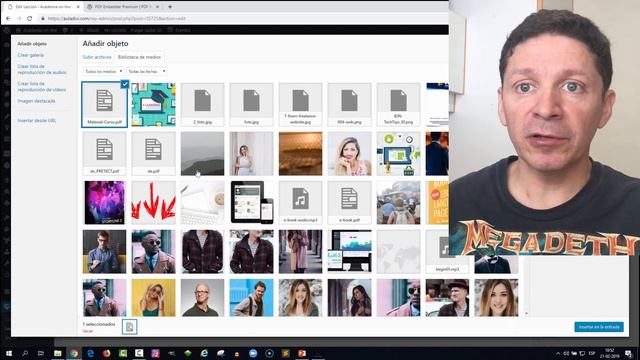The image size is (640, 360).
Task: Open the Windows Start menu
Action: click(x=9, y=353)
